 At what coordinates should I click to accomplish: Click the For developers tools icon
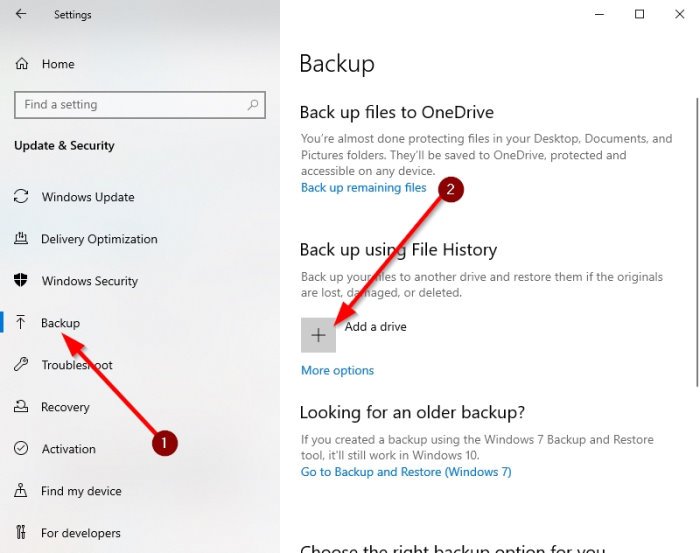click(21, 532)
